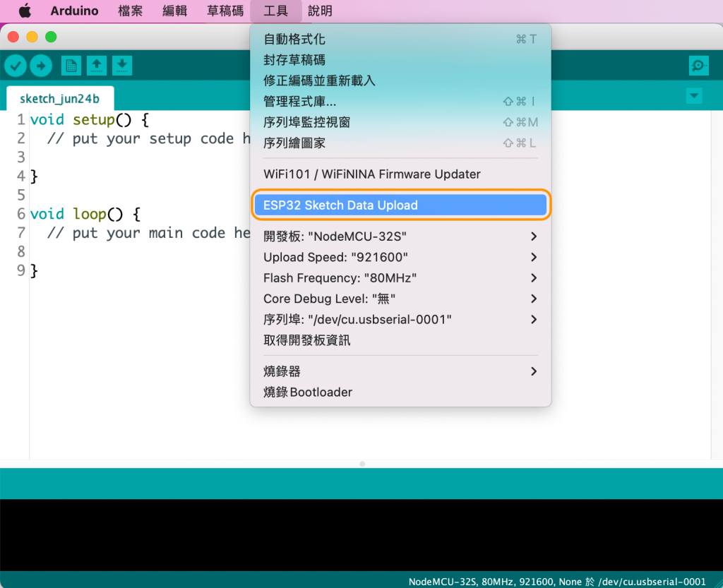Click the green zoom window button

click(51, 37)
